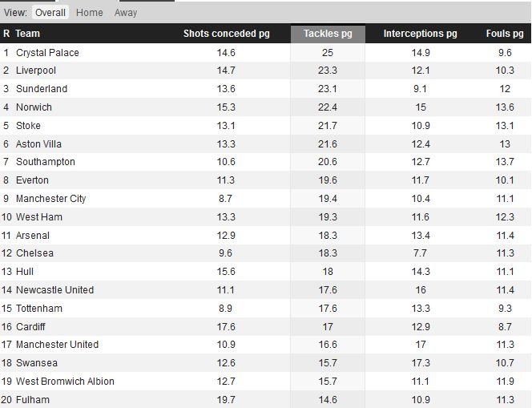The image size is (532, 408).
Task: Switch to the Home view
Action: tap(89, 13)
